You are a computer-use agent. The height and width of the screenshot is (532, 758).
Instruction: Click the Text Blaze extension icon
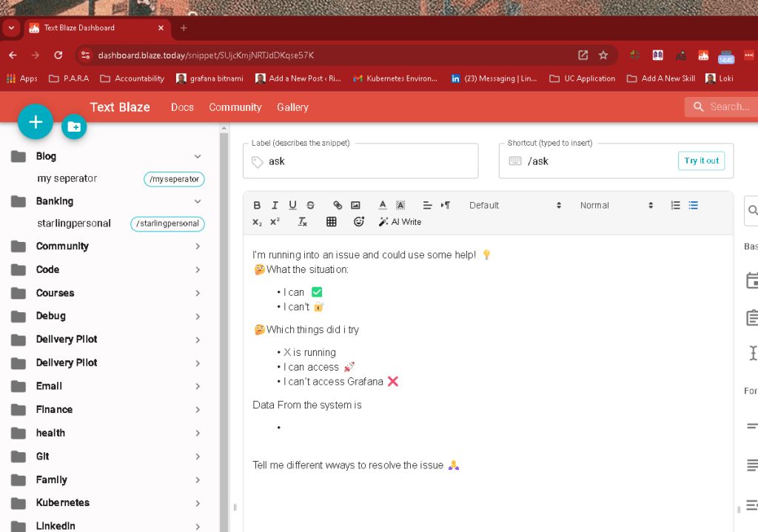703,55
